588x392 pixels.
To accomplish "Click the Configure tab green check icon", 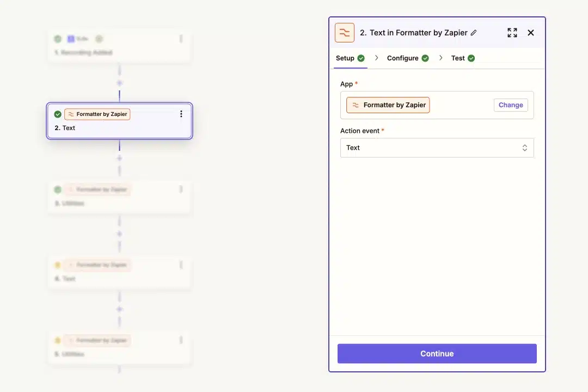I will coord(425,58).
